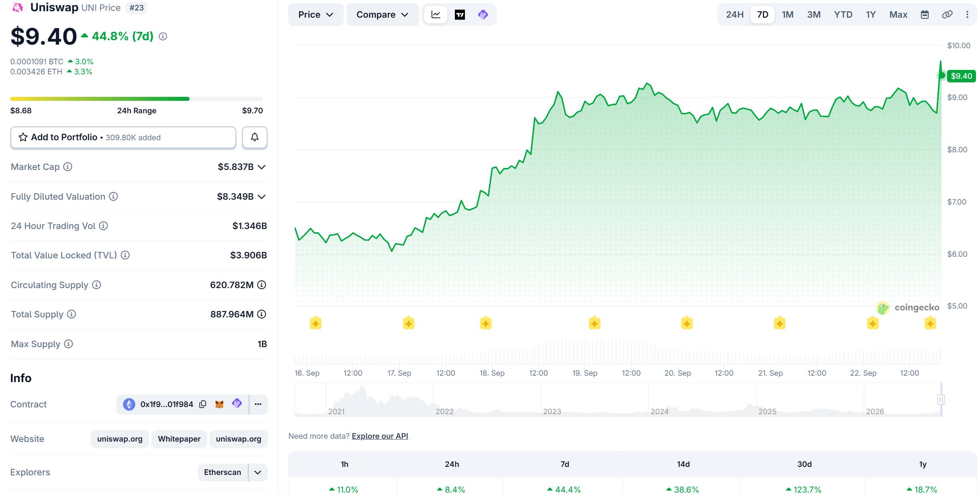
Task: Switch to the purple gem chart mode icon
Action: click(x=483, y=15)
